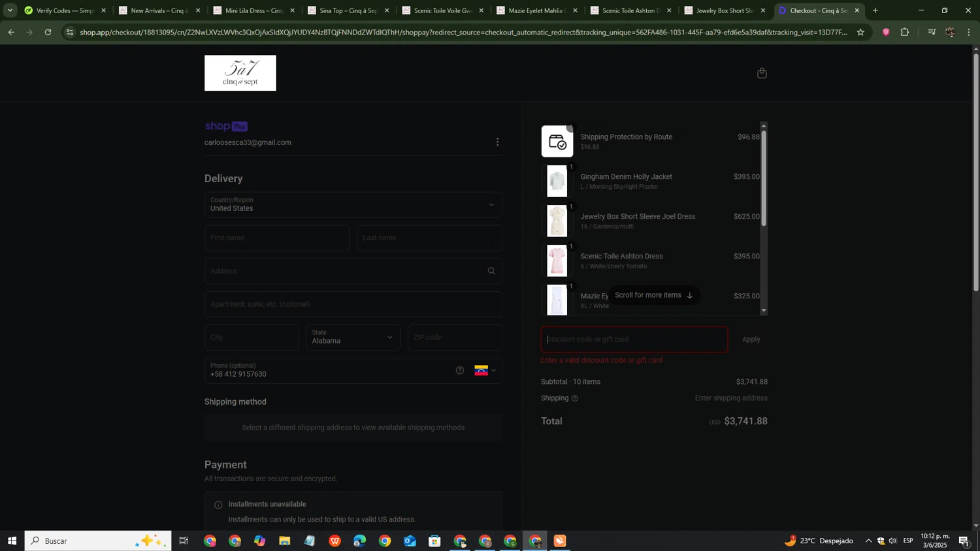Bookmark this page with star icon
Image resolution: width=980 pixels, height=551 pixels.
(x=860, y=32)
